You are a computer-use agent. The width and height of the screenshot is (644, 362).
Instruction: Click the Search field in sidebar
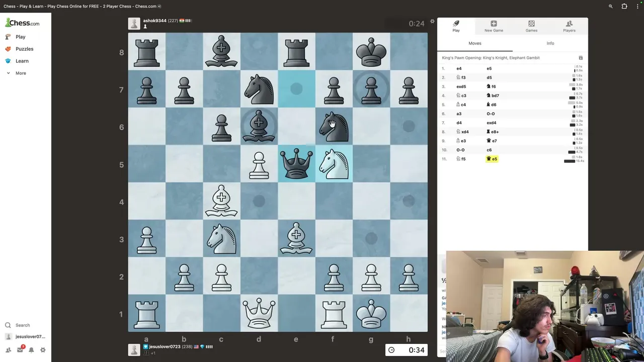coord(23,325)
